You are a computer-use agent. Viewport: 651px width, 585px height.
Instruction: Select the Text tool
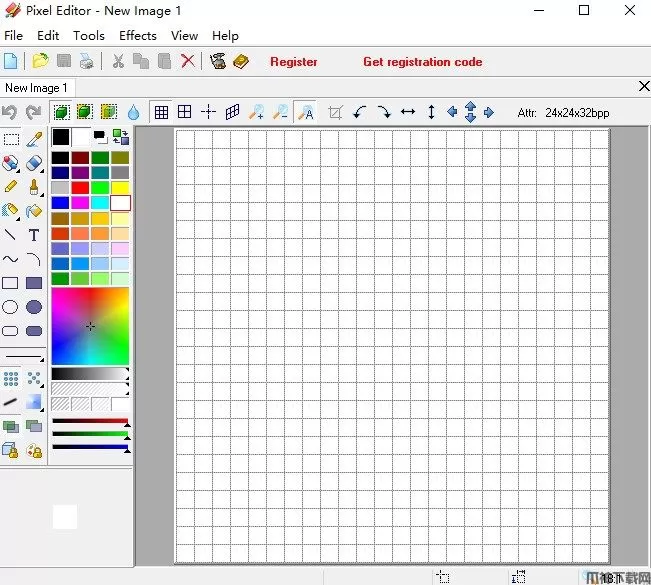[34, 236]
